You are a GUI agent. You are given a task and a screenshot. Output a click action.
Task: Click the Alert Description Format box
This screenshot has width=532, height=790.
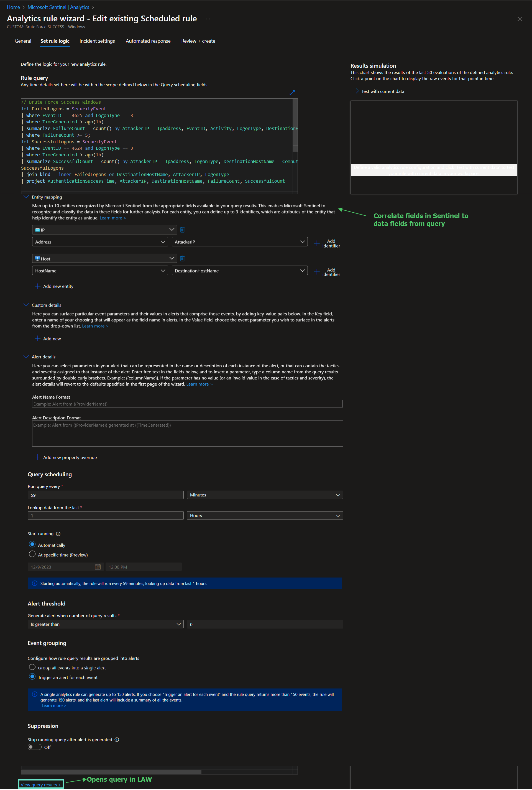(x=187, y=433)
